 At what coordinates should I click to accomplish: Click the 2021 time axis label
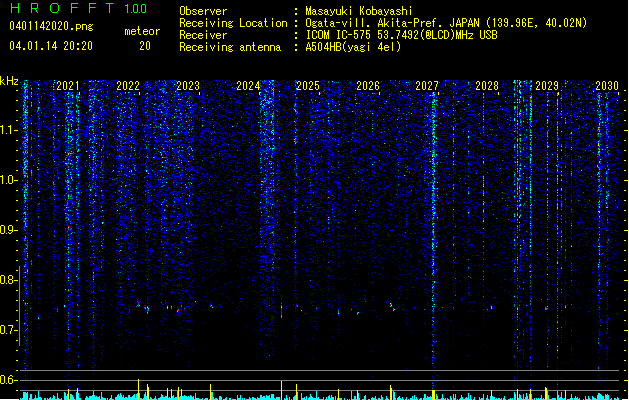(x=68, y=86)
